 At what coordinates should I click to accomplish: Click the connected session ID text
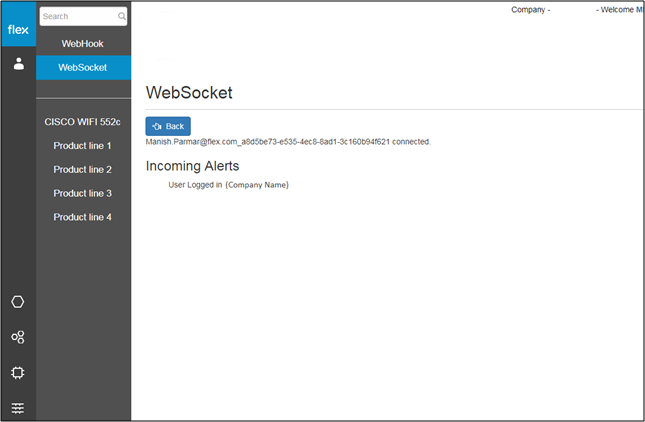point(288,142)
